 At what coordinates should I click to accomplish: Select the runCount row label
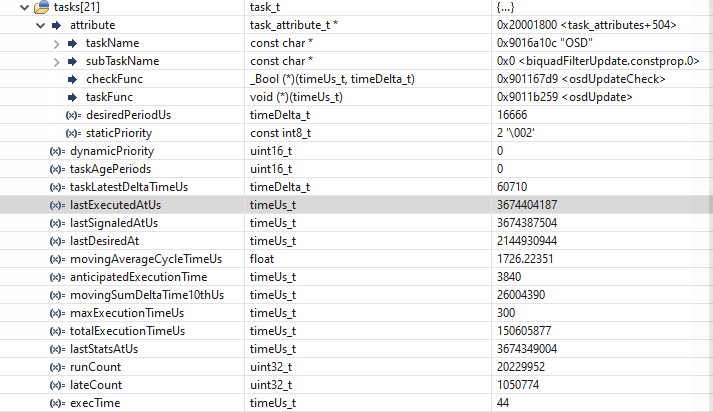click(x=95, y=367)
